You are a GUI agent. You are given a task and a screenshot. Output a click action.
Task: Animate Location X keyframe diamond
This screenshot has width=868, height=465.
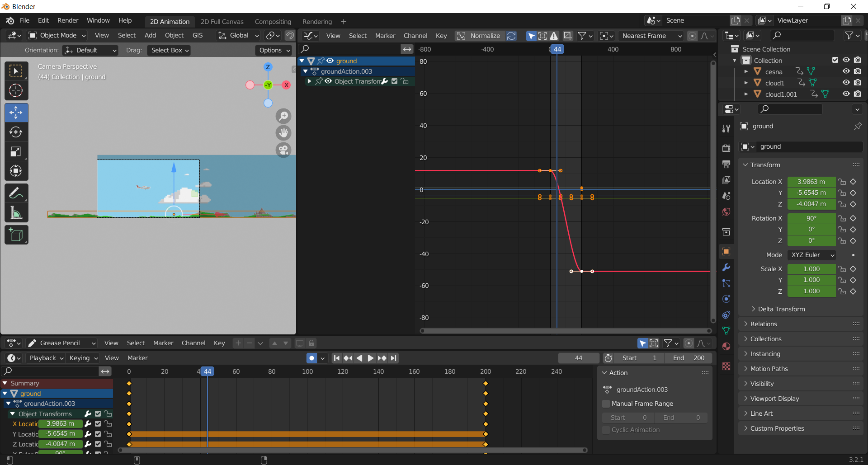pyautogui.click(x=853, y=182)
